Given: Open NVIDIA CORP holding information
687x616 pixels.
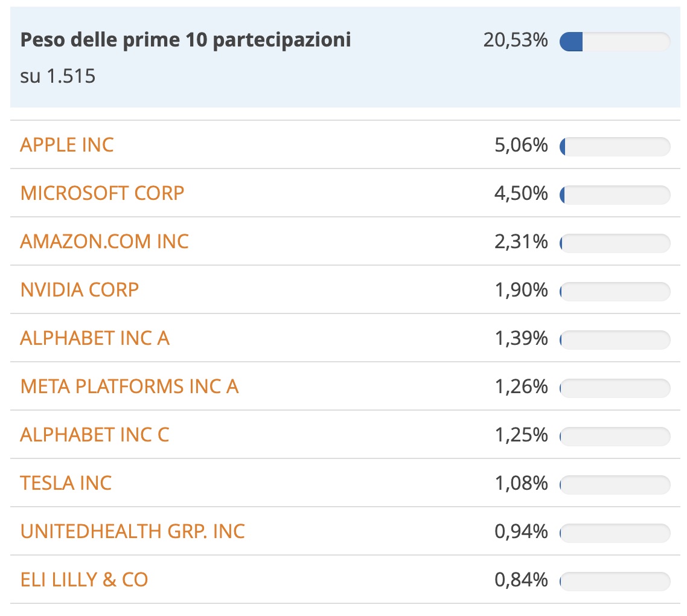Looking at the screenshot, I should click(78, 290).
